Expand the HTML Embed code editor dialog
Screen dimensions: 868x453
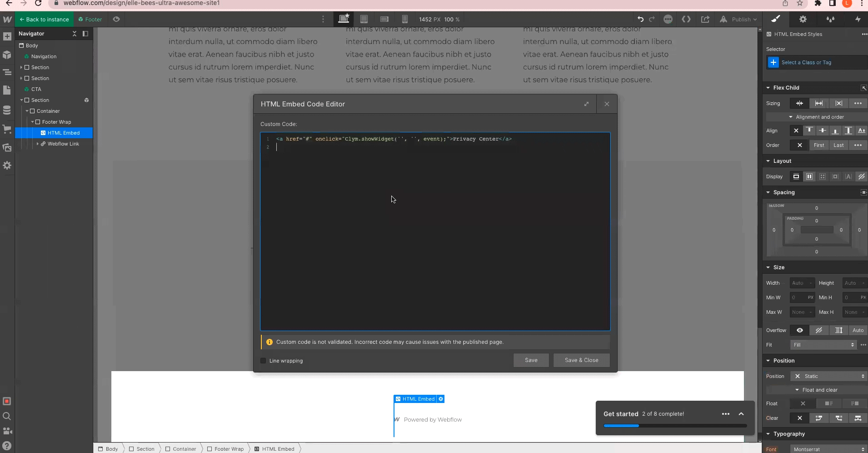[x=587, y=104]
